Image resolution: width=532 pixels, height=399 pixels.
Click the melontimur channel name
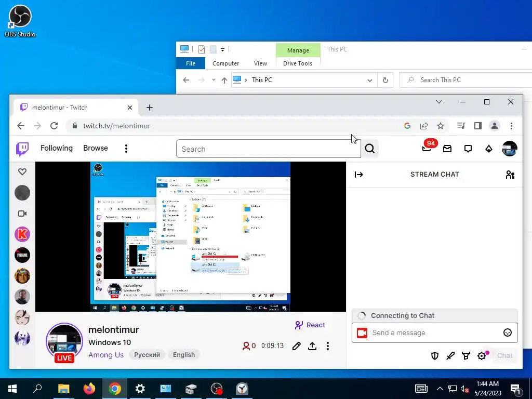coord(114,330)
